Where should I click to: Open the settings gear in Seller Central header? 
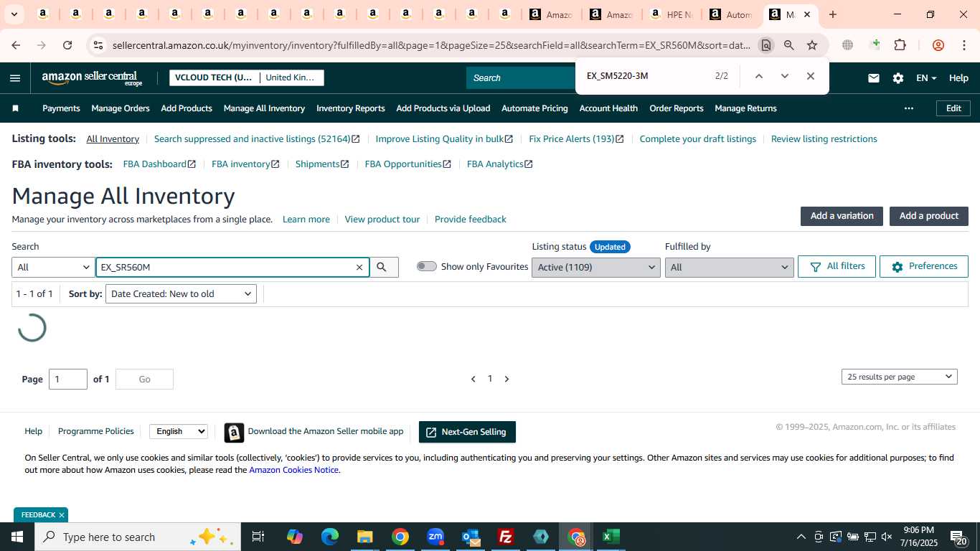click(897, 78)
